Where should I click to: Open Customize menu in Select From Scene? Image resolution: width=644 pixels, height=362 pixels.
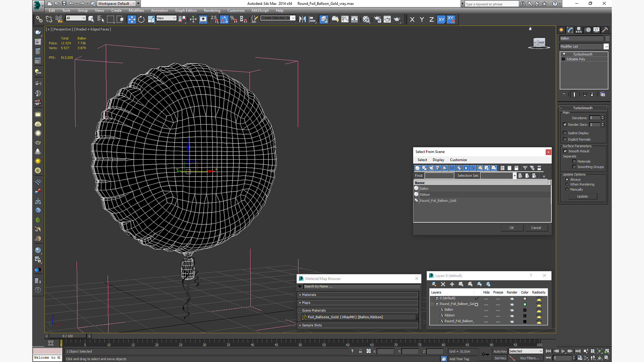[459, 160]
